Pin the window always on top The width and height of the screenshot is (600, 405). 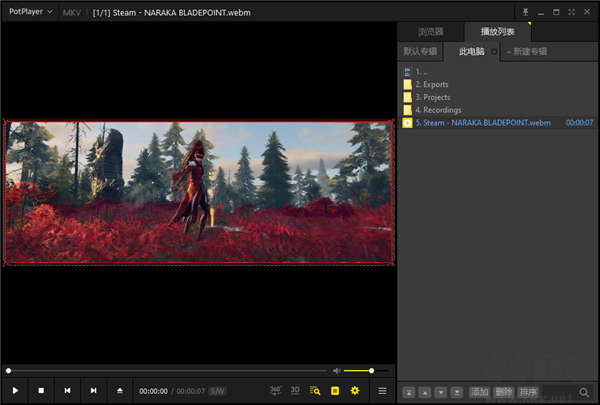point(524,11)
